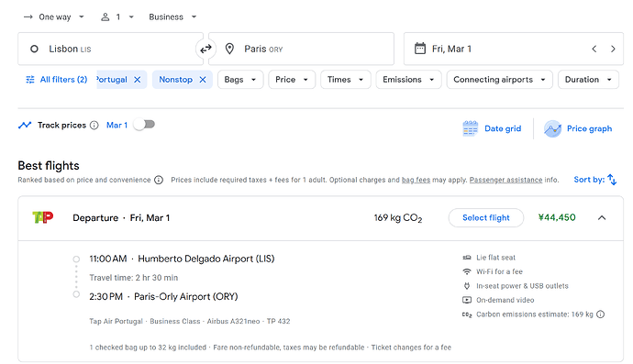Viewport: 633px width, 364px height.
Task: Open the Emissions filter dropdown
Action: (408, 80)
